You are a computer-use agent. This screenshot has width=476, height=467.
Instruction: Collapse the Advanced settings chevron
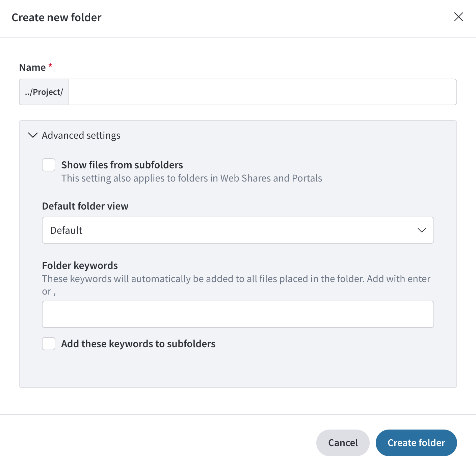[x=33, y=135]
